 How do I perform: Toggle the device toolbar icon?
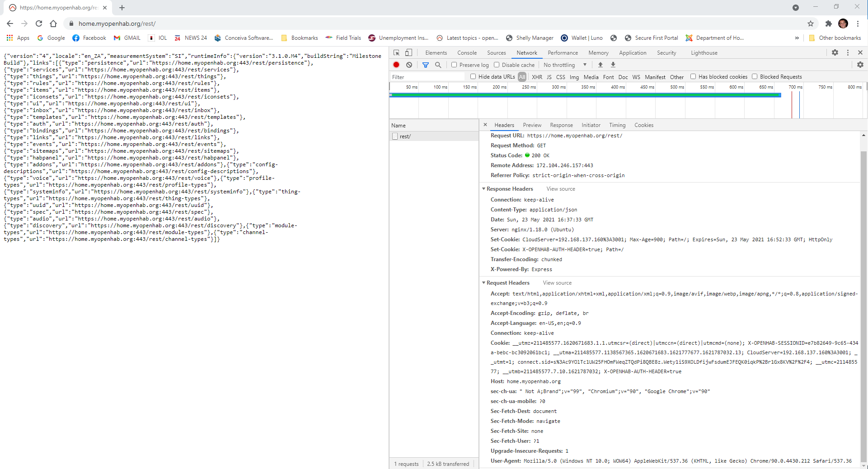coord(409,53)
